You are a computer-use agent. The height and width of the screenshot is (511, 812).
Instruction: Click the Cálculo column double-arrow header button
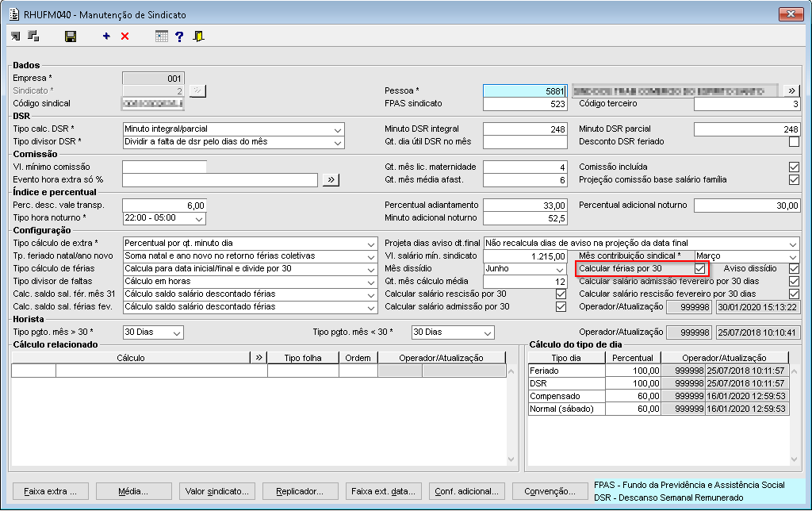coord(259,358)
